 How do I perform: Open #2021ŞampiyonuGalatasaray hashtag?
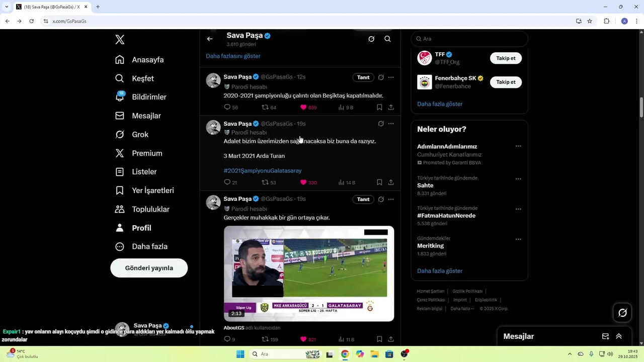tap(263, 171)
